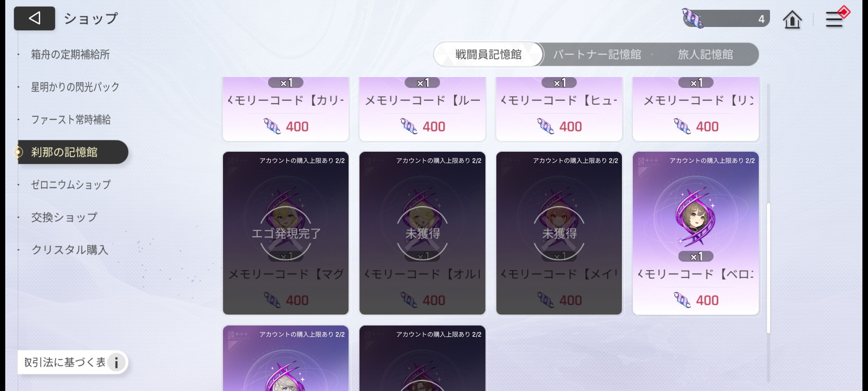The height and width of the screenshot is (391, 868).
Task: Buy メモリーコード【カリ】 for 400
Action: click(x=286, y=109)
